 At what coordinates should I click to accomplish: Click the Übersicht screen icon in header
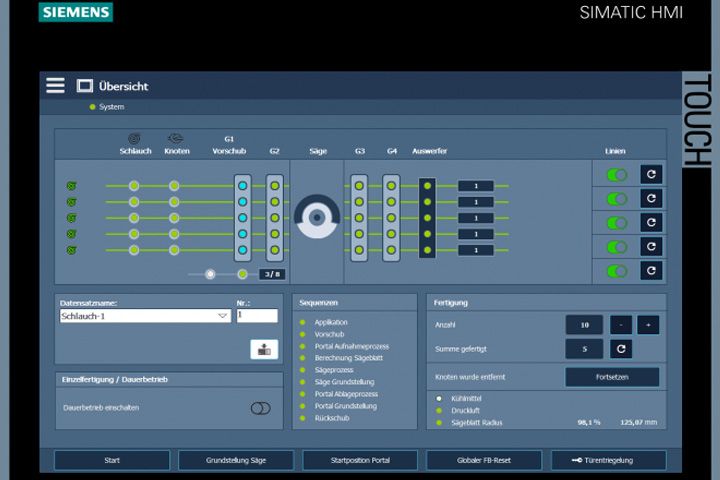click(85, 87)
